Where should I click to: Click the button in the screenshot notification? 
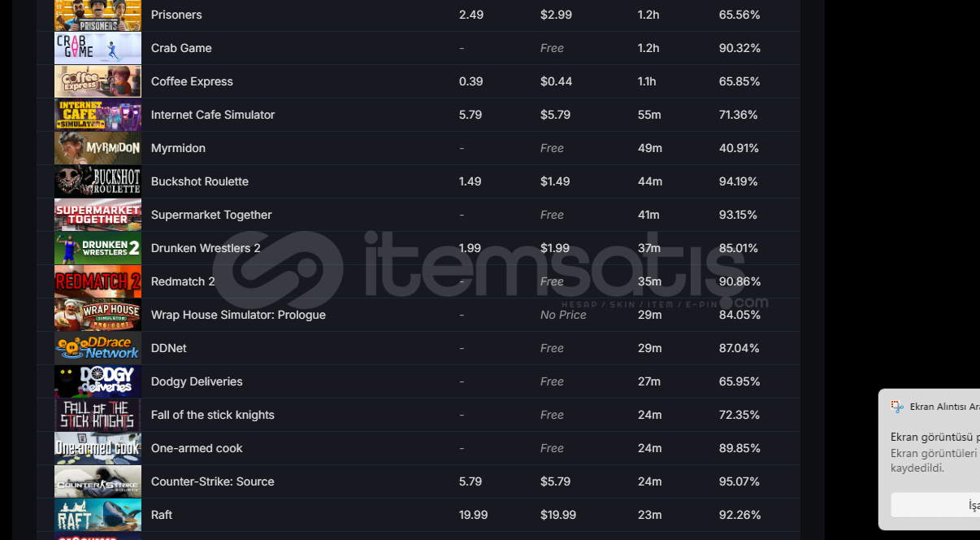(x=936, y=505)
